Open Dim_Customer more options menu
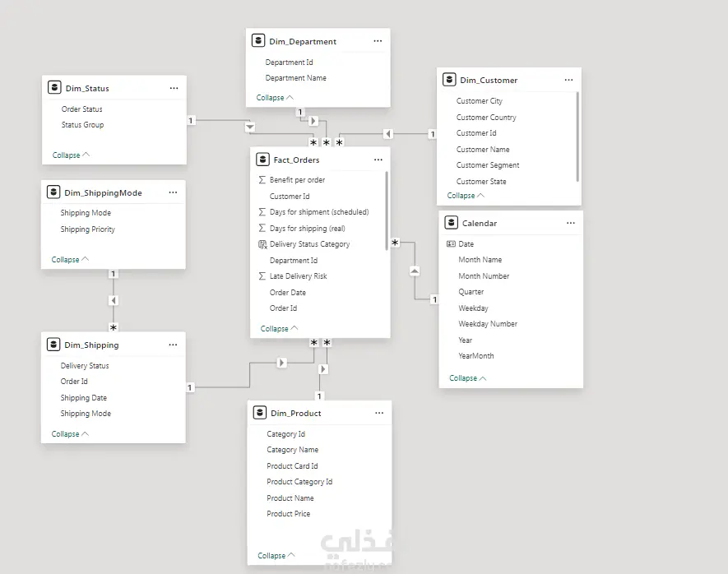Image resolution: width=728 pixels, height=574 pixels. (x=568, y=80)
